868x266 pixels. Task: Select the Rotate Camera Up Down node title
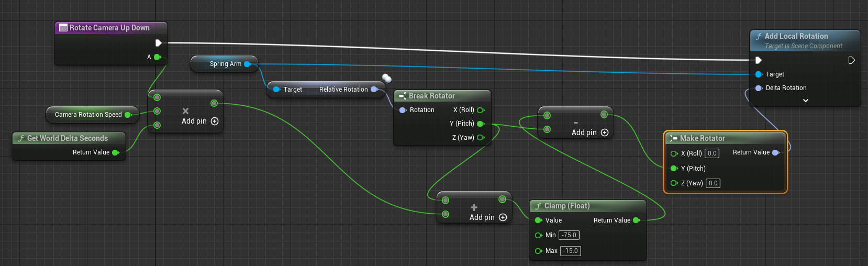pos(109,28)
